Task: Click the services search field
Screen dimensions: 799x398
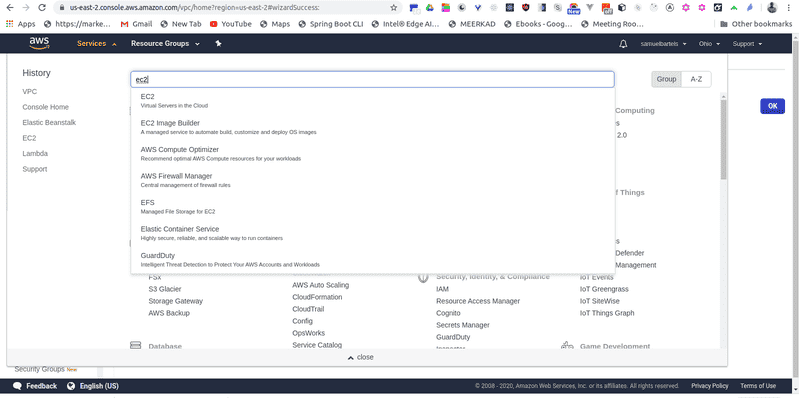Action: (x=372, y=79)
